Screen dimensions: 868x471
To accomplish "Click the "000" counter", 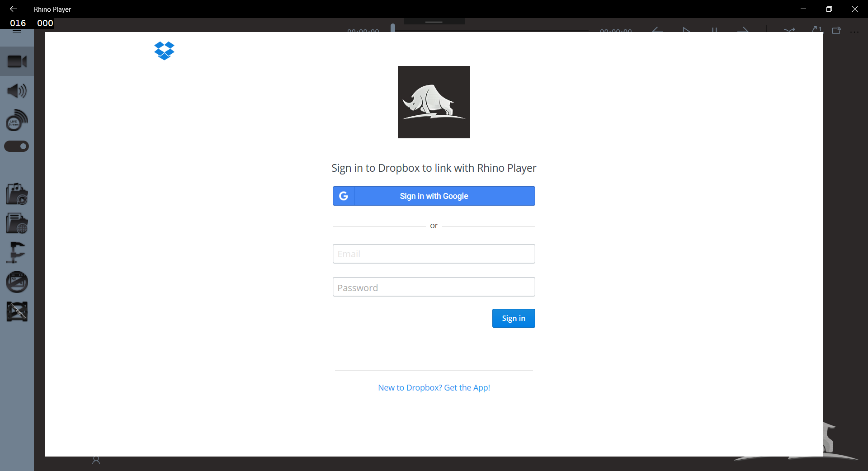I will (45, 23).
